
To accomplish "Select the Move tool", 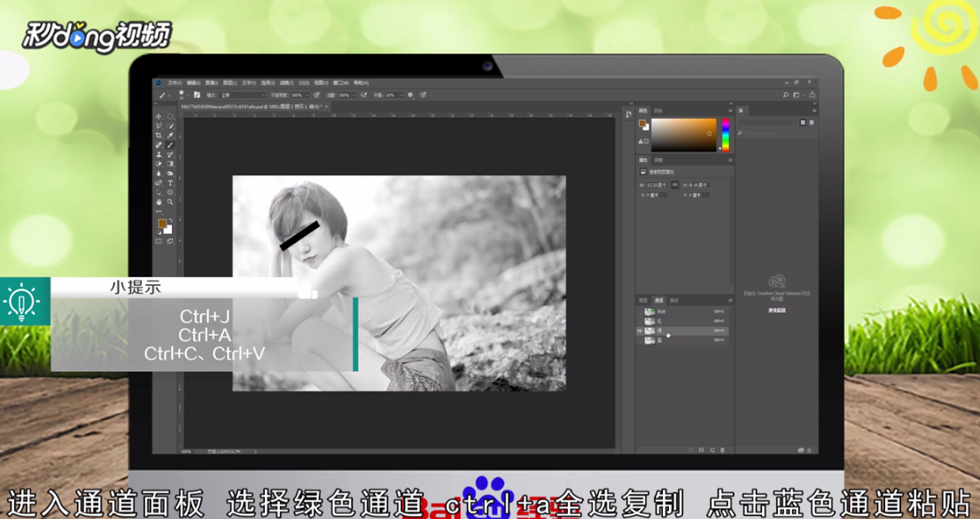I will (158, 117).
